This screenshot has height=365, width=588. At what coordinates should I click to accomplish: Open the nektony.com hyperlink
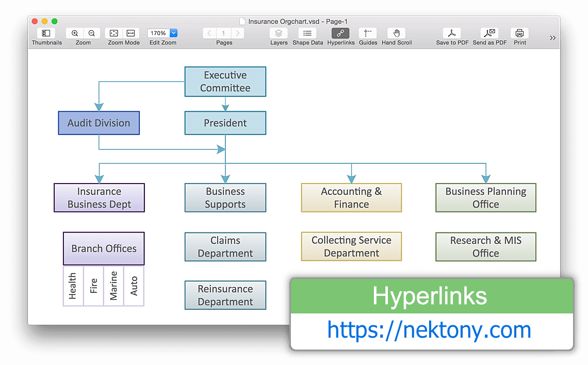click(429, 330)
